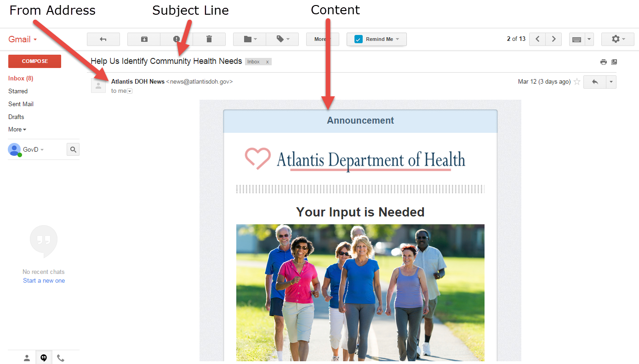Viewport: 639px width, 364px height.
Task: Open the email in a new window
Action: point(614,61)
